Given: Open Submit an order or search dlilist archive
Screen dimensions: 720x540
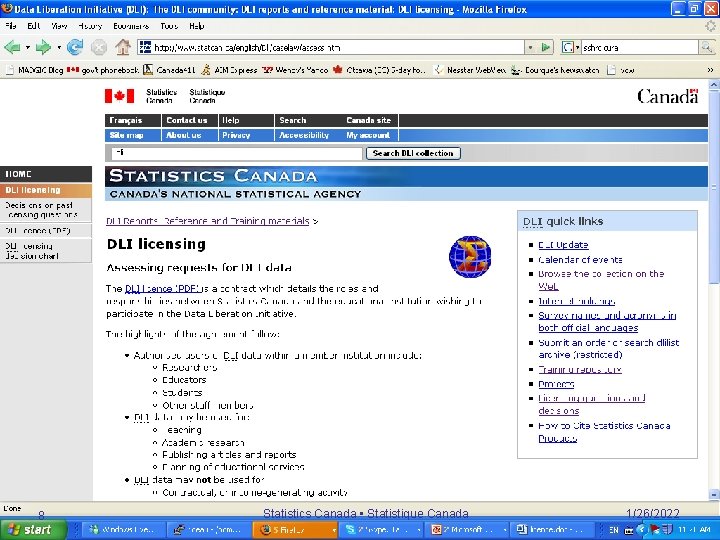Looking at the screenshot, I should point(608,349).
